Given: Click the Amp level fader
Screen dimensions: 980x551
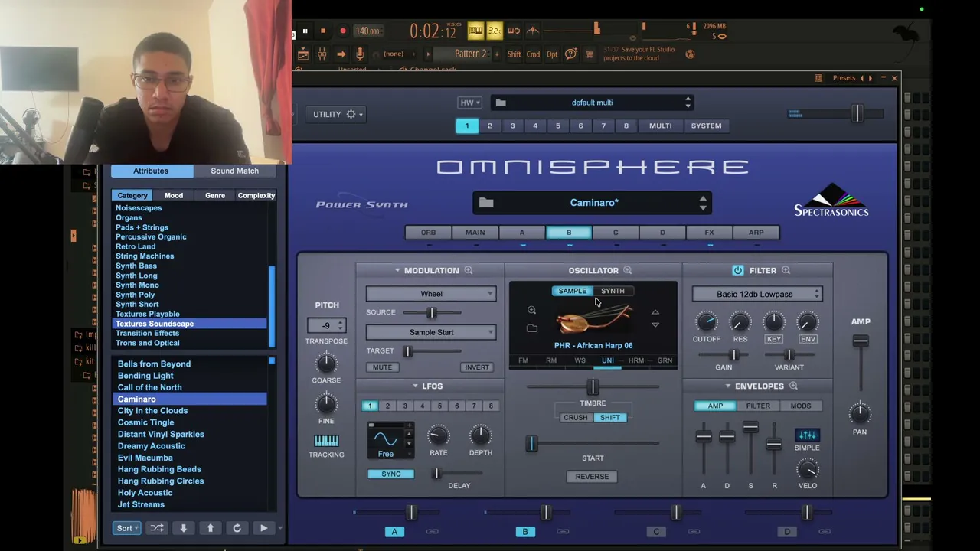Looking at the screenshot, I should point(861,341).
